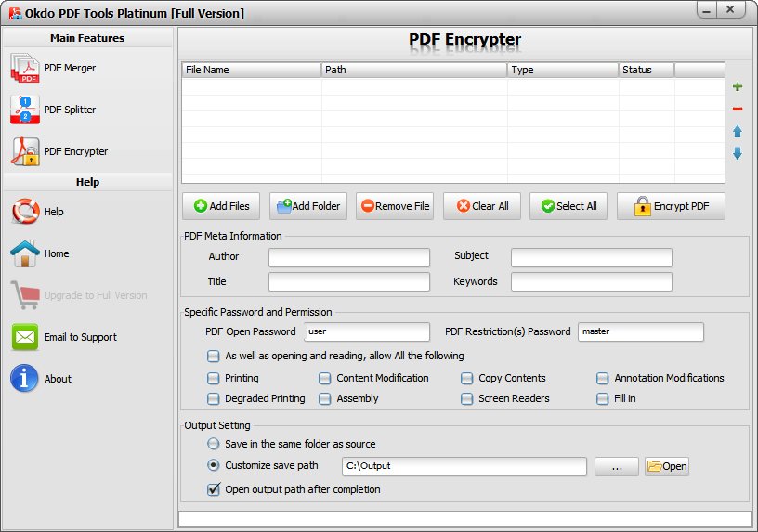Click the 'PDF Merger' sidebar label
The image size is (758, 532).
tap(70, 68)
